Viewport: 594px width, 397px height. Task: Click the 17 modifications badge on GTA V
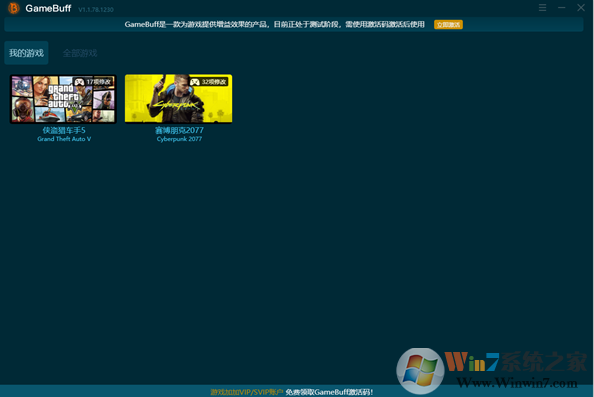93,82
